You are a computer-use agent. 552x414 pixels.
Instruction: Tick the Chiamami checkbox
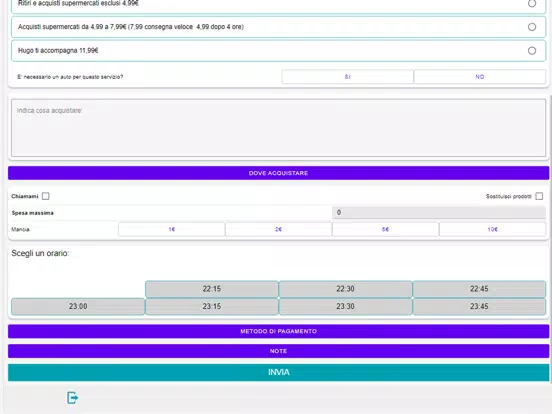[x=46, y=196]
